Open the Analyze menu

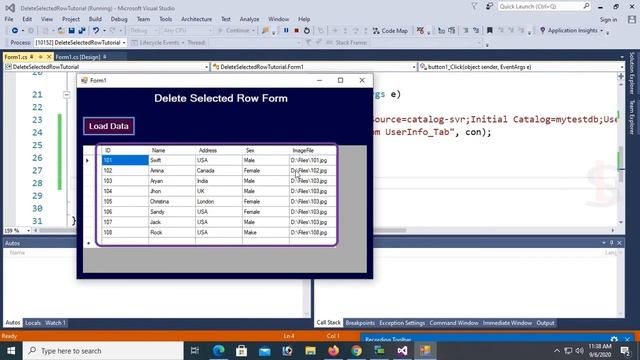pos(249,19)
